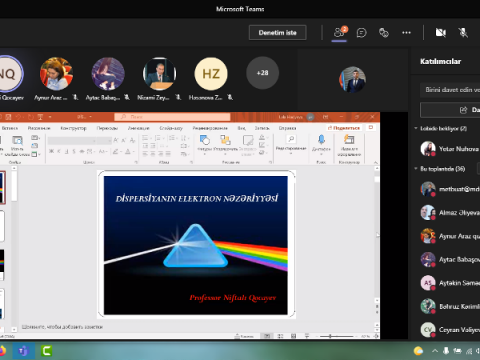This screenshot has height=360, width=480.
Task: Click the PowerPoint search box
Action: (x=172, y=117)
